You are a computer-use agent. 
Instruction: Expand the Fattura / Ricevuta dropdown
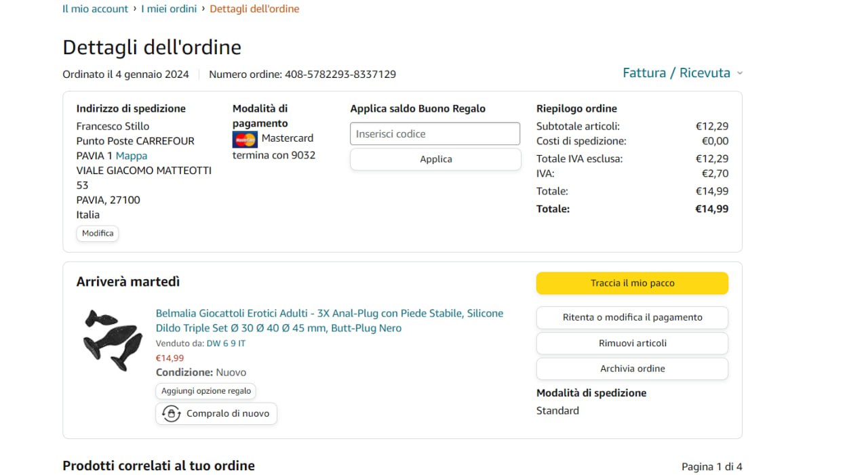coord(676,73)
